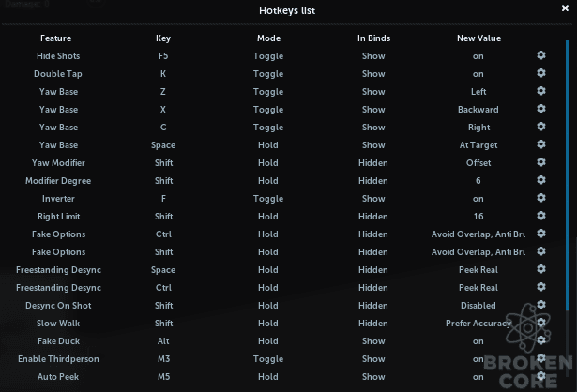Open Modifier Degree row gear icon
Screen dimensions: 577x392
(541, 180)
